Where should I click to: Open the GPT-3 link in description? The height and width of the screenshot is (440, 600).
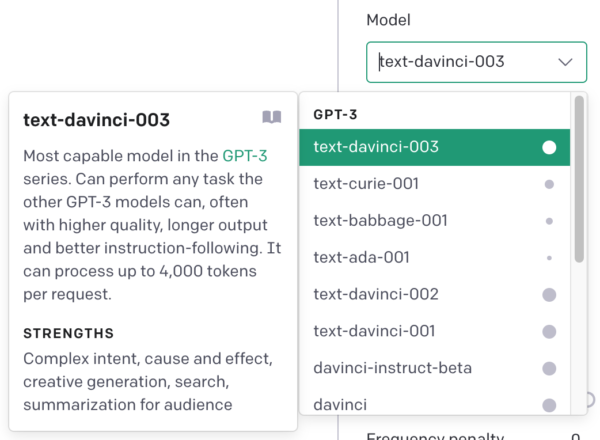245,155
